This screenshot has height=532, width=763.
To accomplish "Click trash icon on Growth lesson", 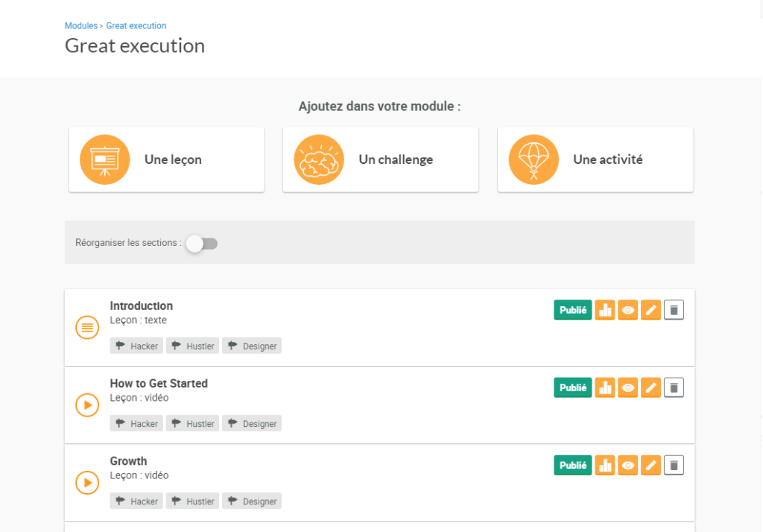I will pos(674,465).
